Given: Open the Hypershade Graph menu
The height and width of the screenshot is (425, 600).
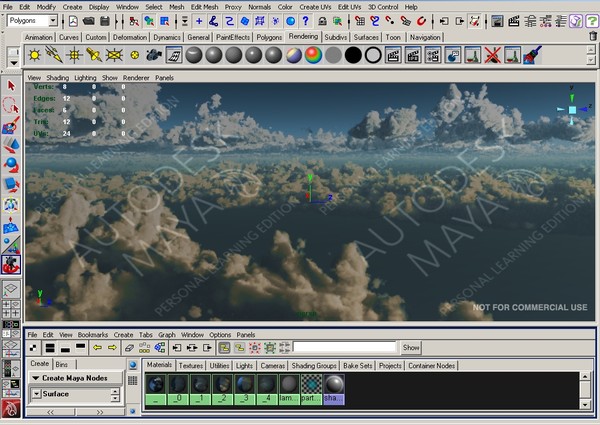Looking at the screenshot, I should click(167, 335).
